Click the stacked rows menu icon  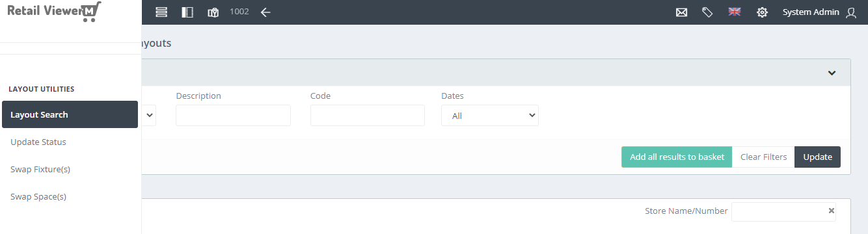click(x=161, y=12)
